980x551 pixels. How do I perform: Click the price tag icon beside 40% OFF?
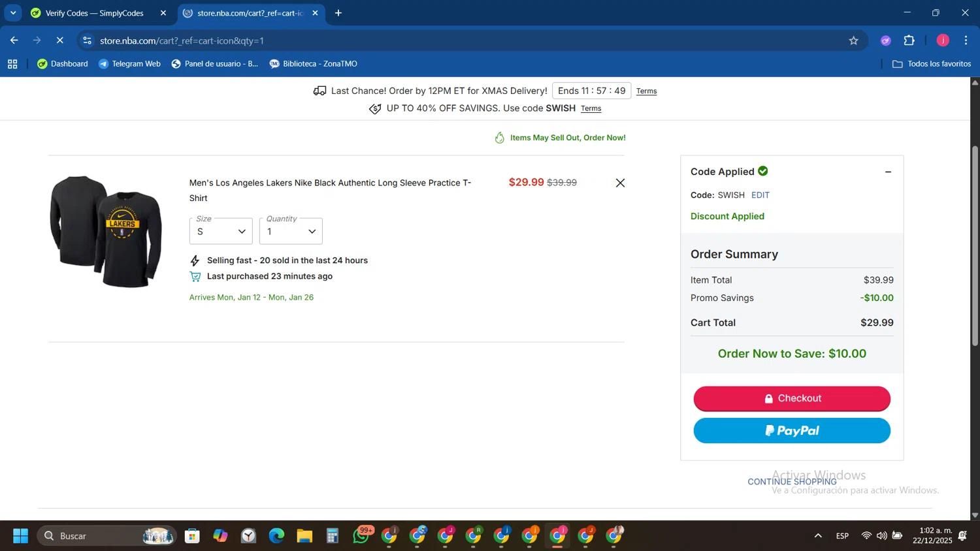coord(375,108)
